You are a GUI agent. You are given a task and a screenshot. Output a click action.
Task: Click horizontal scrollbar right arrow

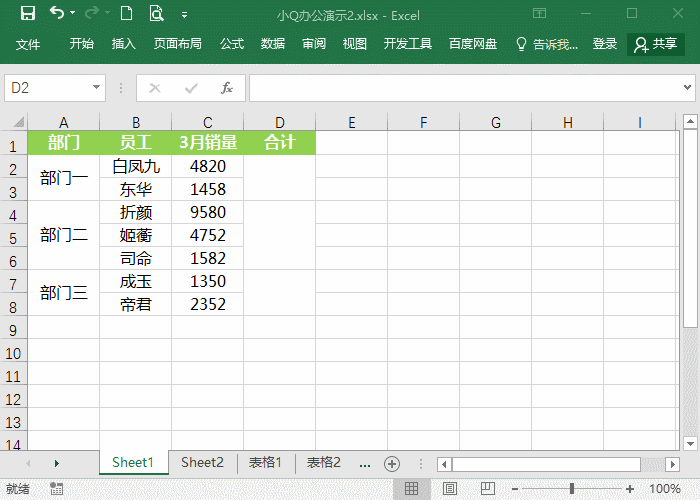673,464
